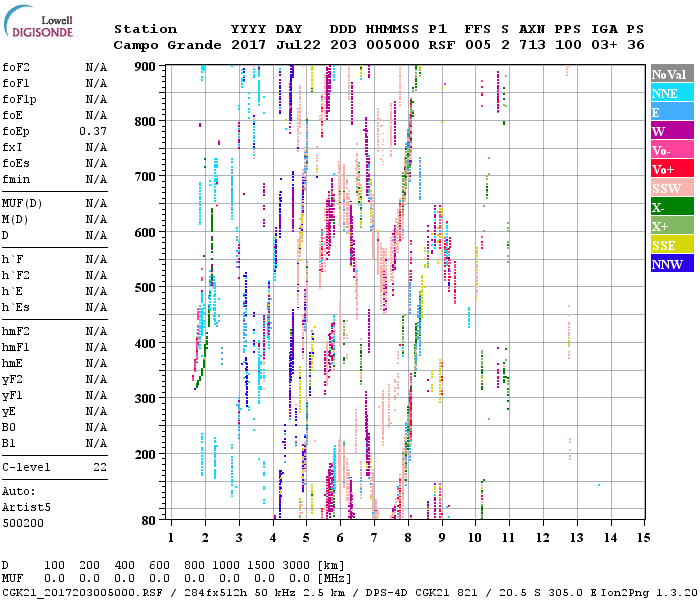Click the foF2 parameter label
Viewport: 700px width, 600px height.
[15, 67]
